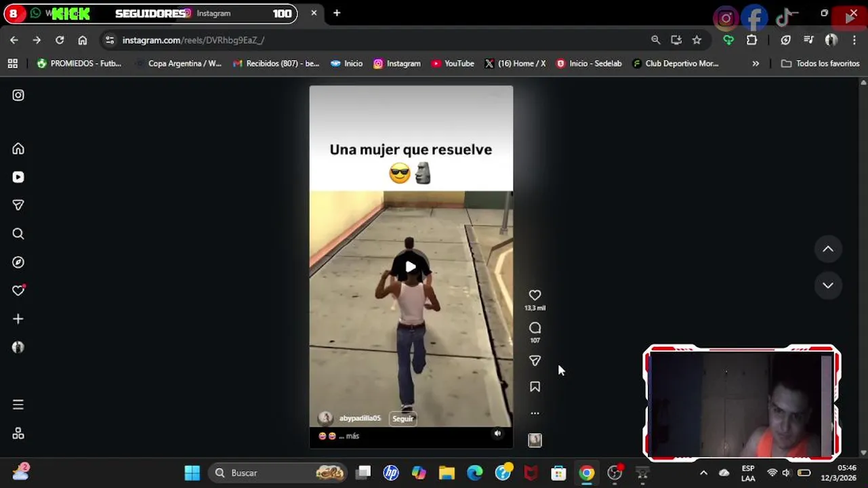Image resolution: width=868 pixels, height=488 pixels.
Task: Save the reel with bookmark icon
Action: pyautogui.click(x=535, y=387)
